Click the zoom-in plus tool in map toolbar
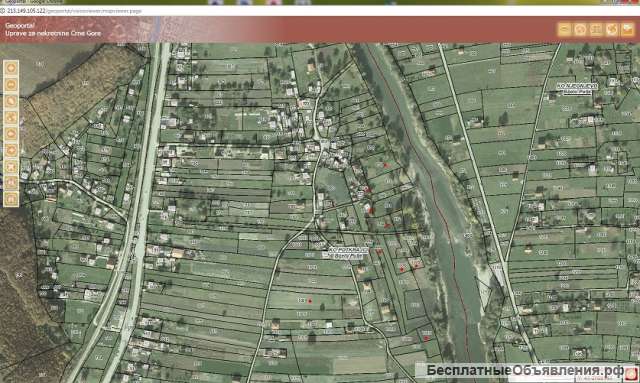This screenshot has width=640, height=383. (x=11, y=68)
